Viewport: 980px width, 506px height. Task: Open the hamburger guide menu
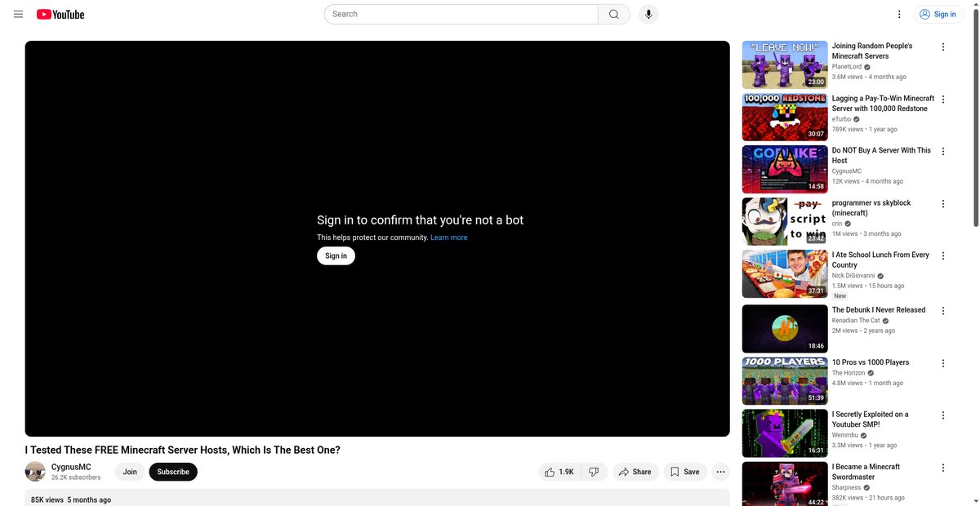click(x=18, y=14)
